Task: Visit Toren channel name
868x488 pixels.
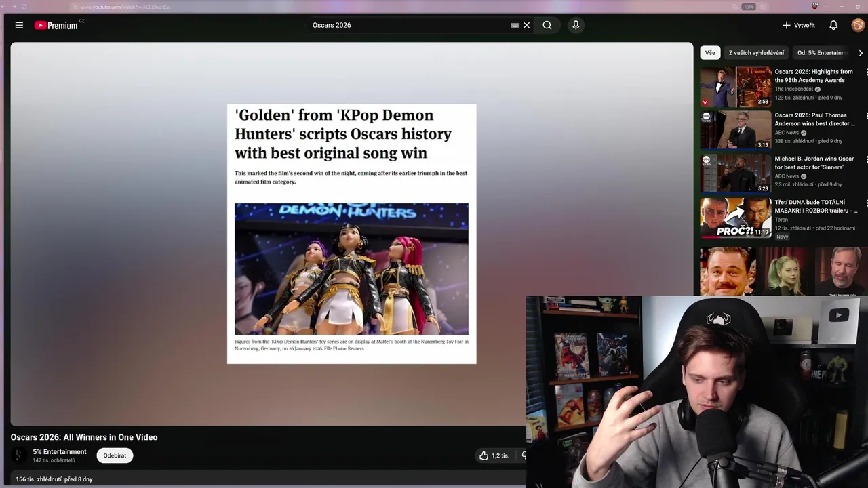Action: point(781,220)
